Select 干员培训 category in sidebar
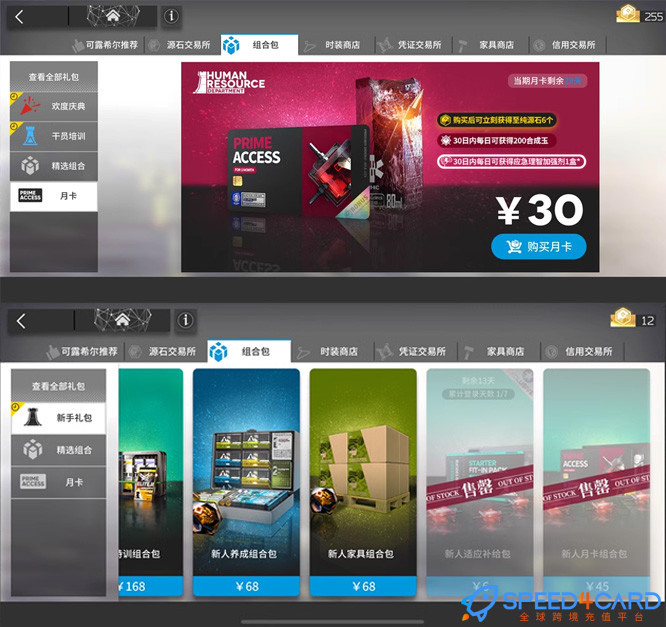This screenshot has width=666, height=627. [x=54, y=136]
